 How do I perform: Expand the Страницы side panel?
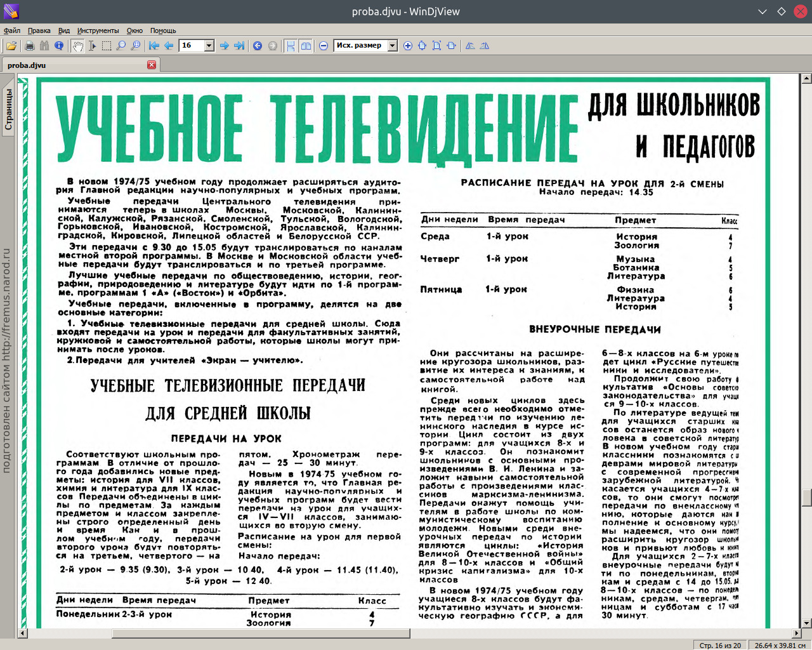8,109
